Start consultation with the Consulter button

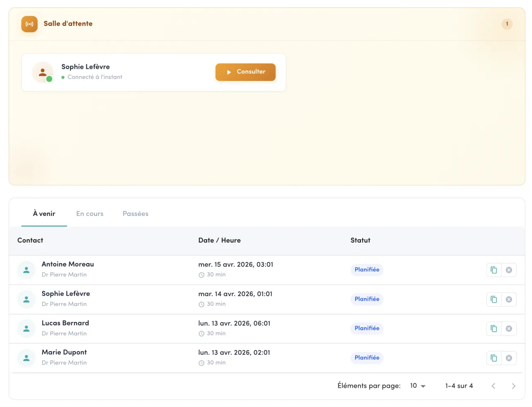(246, 72)
